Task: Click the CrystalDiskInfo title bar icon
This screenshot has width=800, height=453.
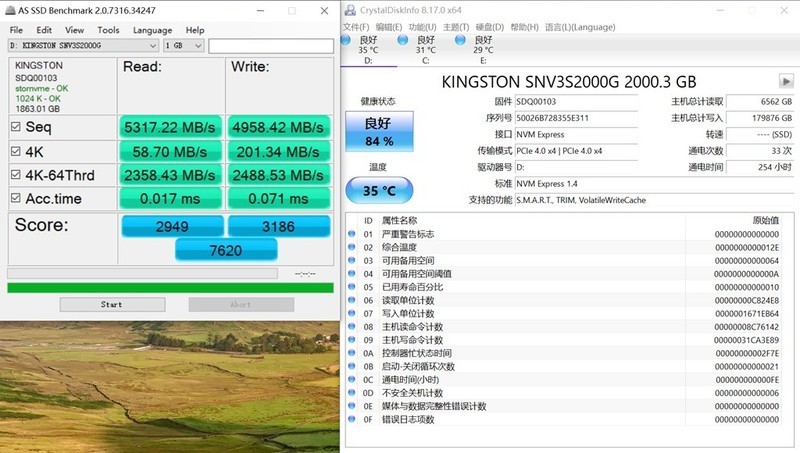Action: pyautogui.click(x=350, y=10)
